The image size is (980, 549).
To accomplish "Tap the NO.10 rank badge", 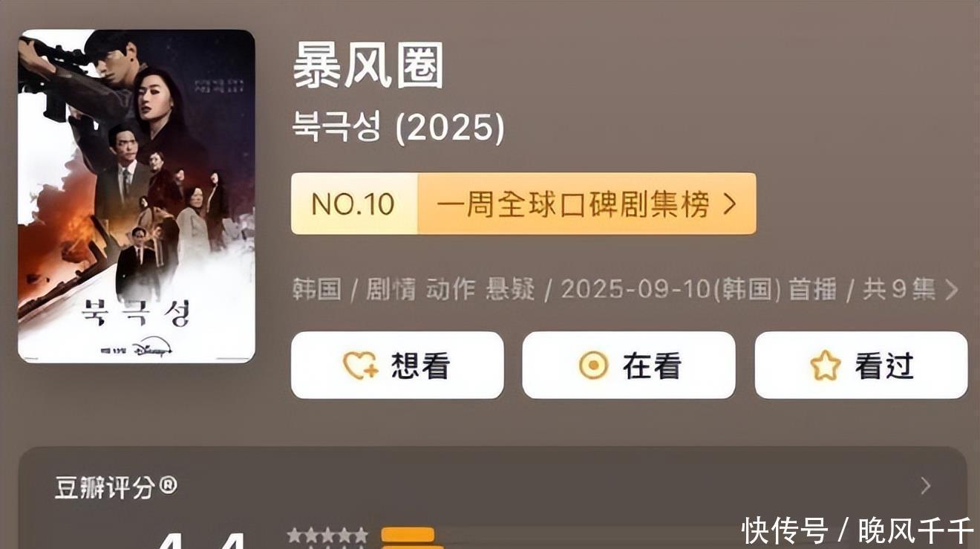I will point(354,204).
